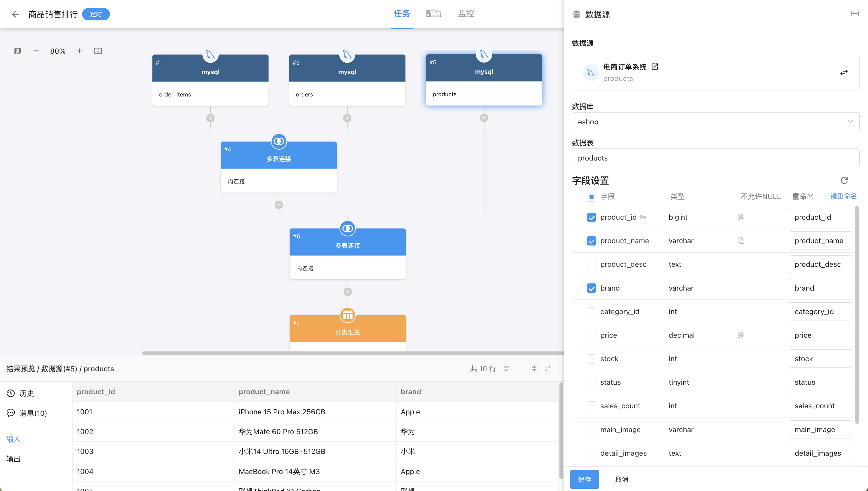Click plus connector below orders node
The image size is (868, 491).
347,118
